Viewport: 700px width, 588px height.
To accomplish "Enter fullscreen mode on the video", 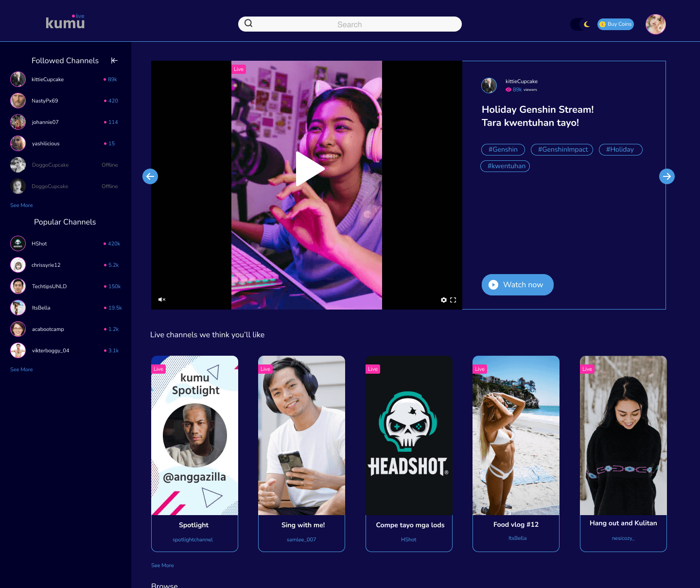I will (x=453, y=300).
